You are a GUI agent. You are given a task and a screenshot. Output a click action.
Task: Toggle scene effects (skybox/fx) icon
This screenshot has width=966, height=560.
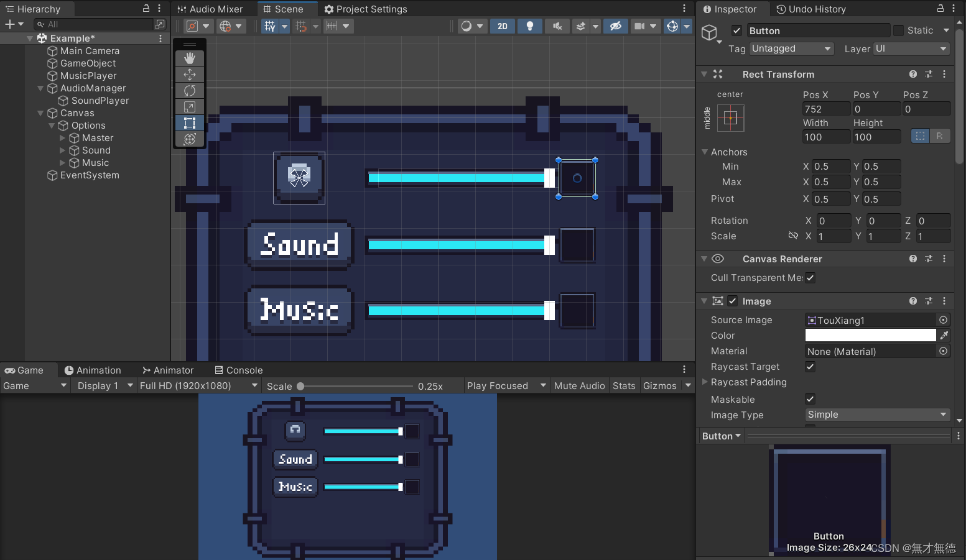pos(580,26)
